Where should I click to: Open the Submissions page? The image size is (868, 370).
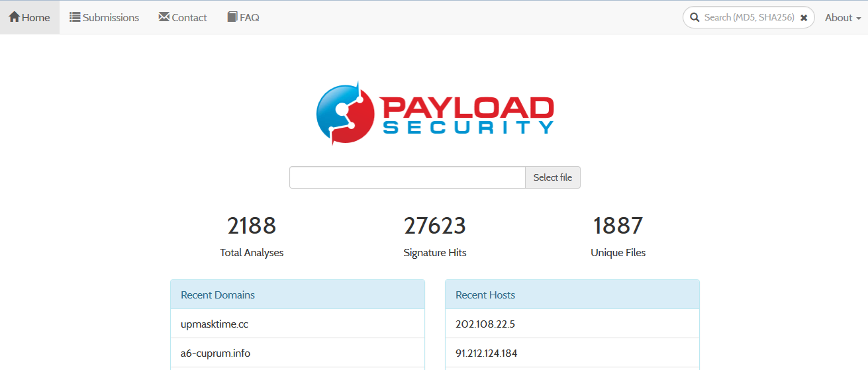pos(105,17)
